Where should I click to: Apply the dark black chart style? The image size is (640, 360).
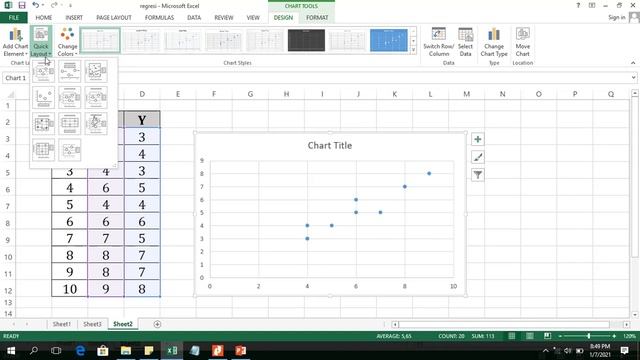click(x=306, y=40)
